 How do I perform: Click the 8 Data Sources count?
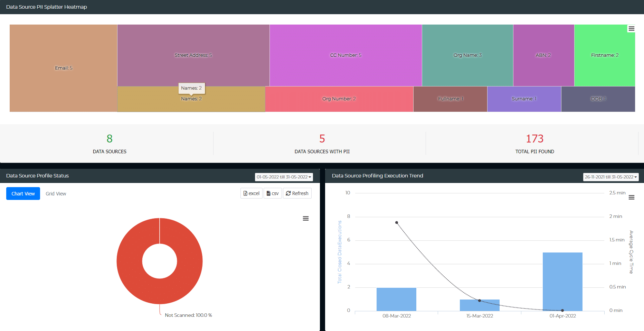coord(110,139)
